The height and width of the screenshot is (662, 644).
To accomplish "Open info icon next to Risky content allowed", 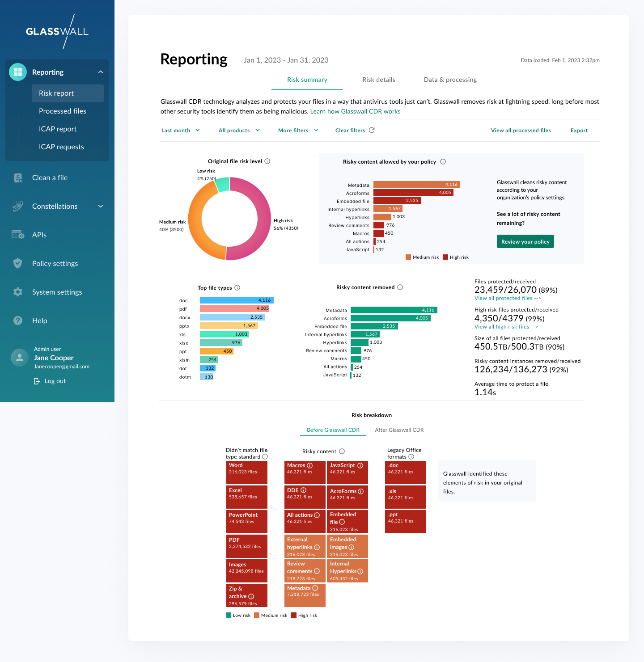I will coord(443,162).
